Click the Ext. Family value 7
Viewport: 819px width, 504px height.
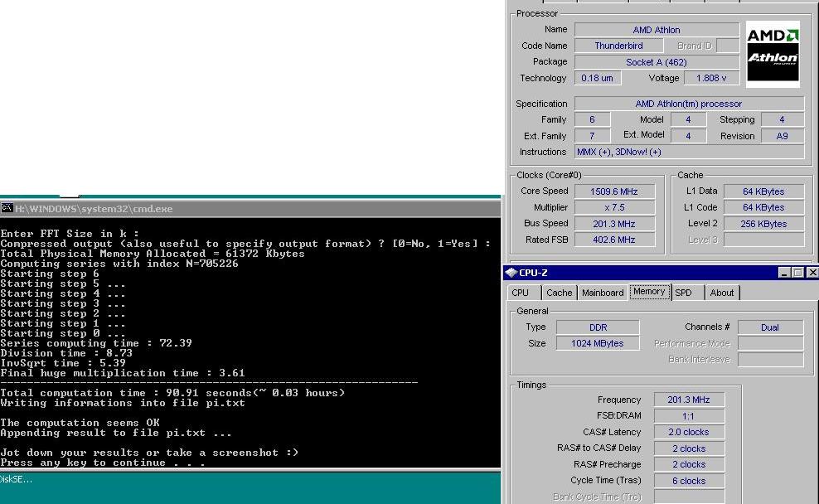point(593,136)
